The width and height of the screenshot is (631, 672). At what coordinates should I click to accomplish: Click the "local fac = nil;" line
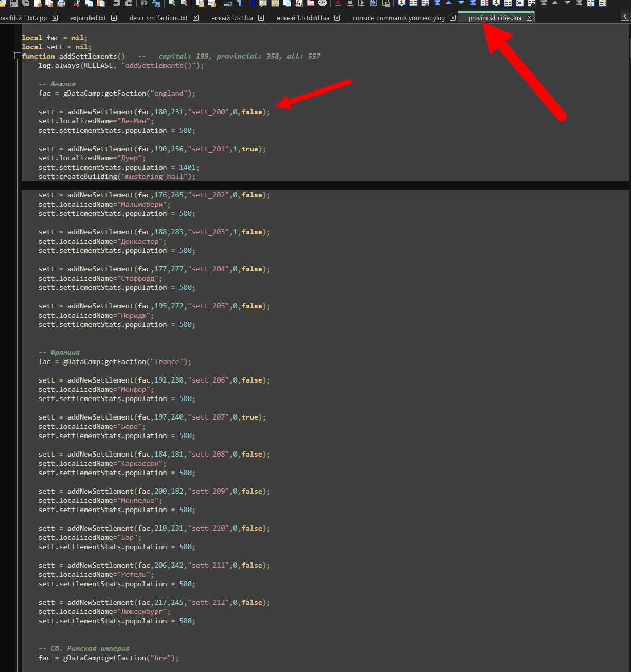(55, 38)
